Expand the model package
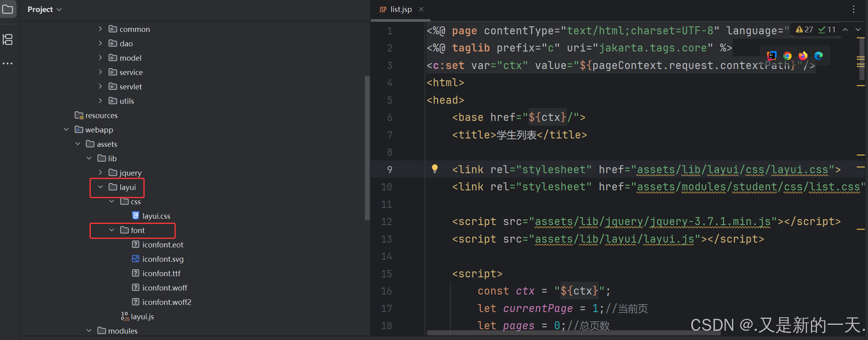868x340 pixels. coord(101,57)
